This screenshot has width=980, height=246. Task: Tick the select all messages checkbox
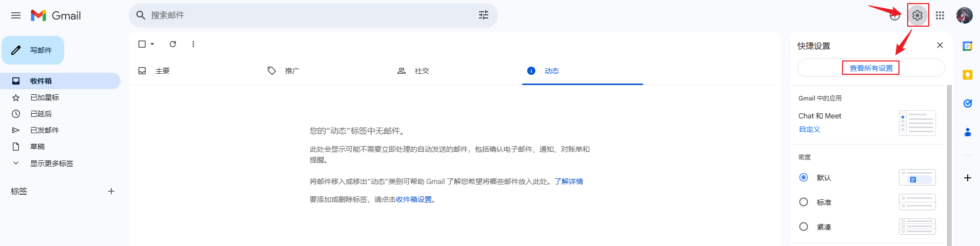pyautogui.click(x=142, y=44)
